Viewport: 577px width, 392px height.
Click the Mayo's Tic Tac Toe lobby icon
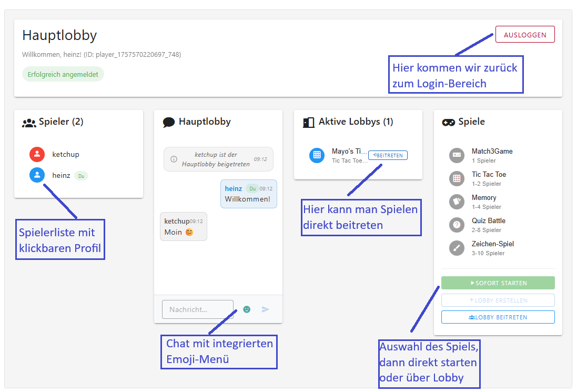pos(317,155)
